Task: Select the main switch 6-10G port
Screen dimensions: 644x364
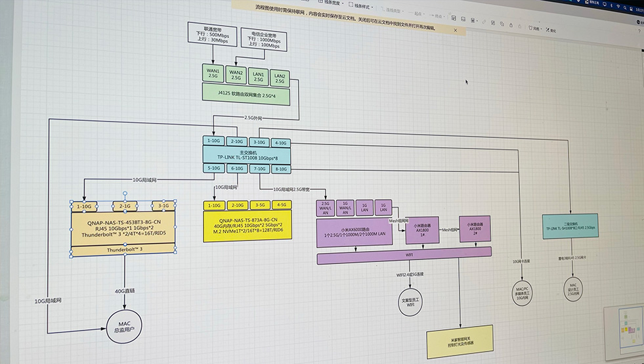Action: click(x=237, y=169)
